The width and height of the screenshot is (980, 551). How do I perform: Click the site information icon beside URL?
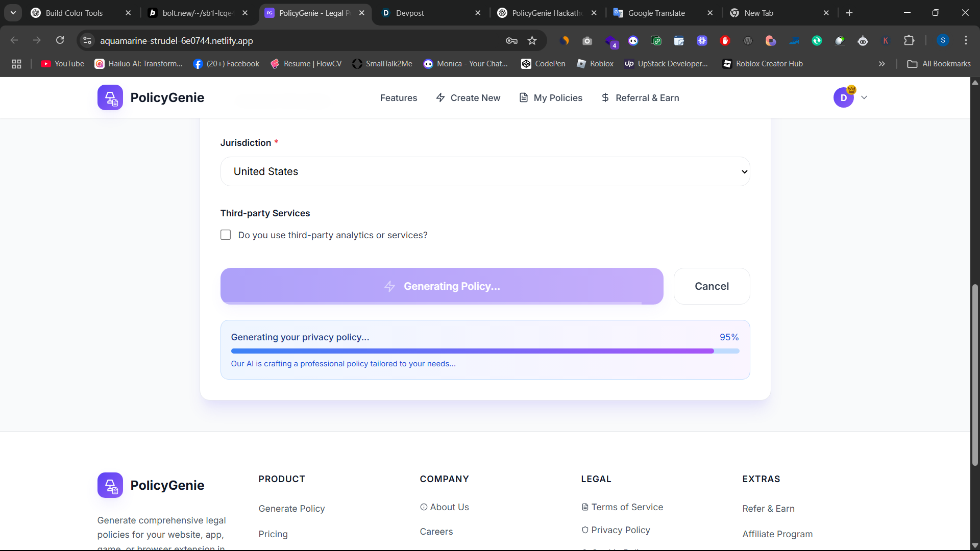click(87, 41)
